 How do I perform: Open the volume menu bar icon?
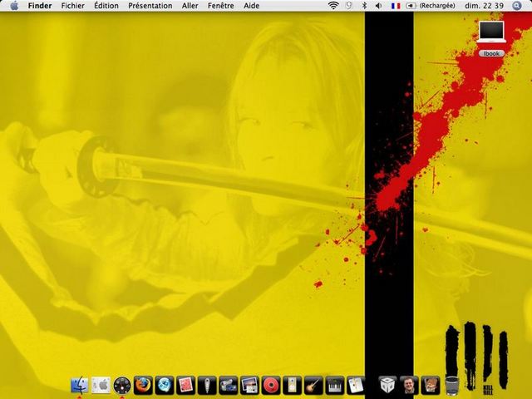tap(379, 6)
